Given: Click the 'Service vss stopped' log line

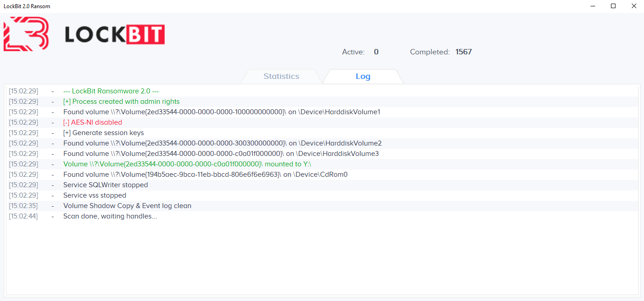Looking at the screenshot, I should click(322, 195).
